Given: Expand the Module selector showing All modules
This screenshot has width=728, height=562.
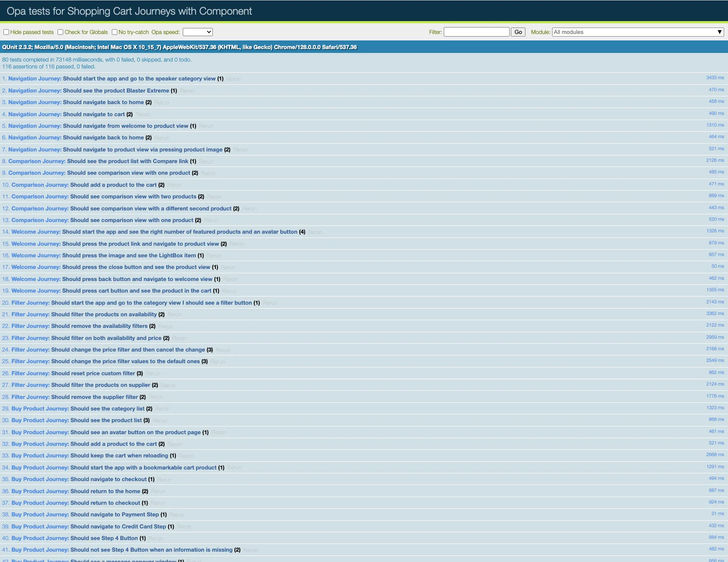Looking at the screenshot, I should coord(638,32).
